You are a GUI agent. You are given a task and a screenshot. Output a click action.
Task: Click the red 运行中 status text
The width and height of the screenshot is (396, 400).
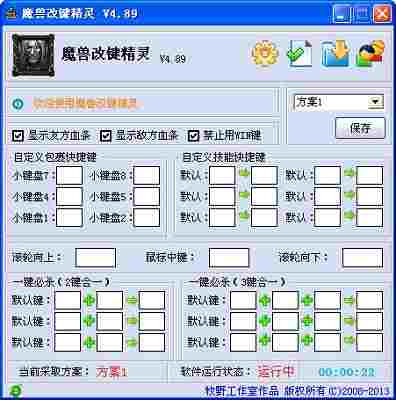276,371
